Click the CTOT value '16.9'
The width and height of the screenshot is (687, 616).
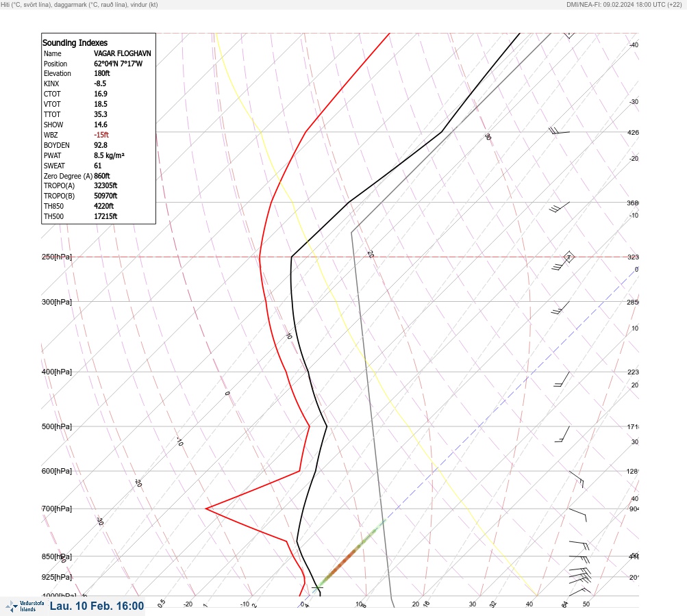click(100, 94)
